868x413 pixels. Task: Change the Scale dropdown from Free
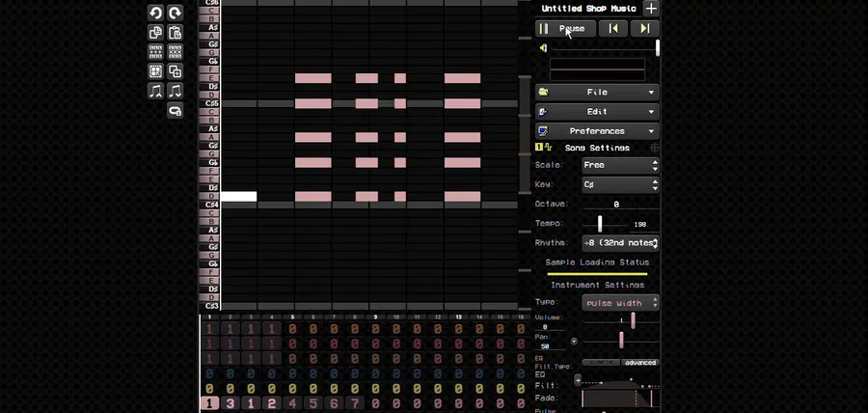coord(620,165)
